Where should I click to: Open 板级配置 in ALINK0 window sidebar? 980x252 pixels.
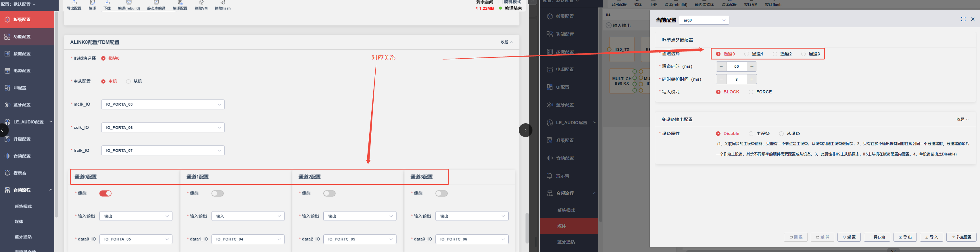[27, 19]
